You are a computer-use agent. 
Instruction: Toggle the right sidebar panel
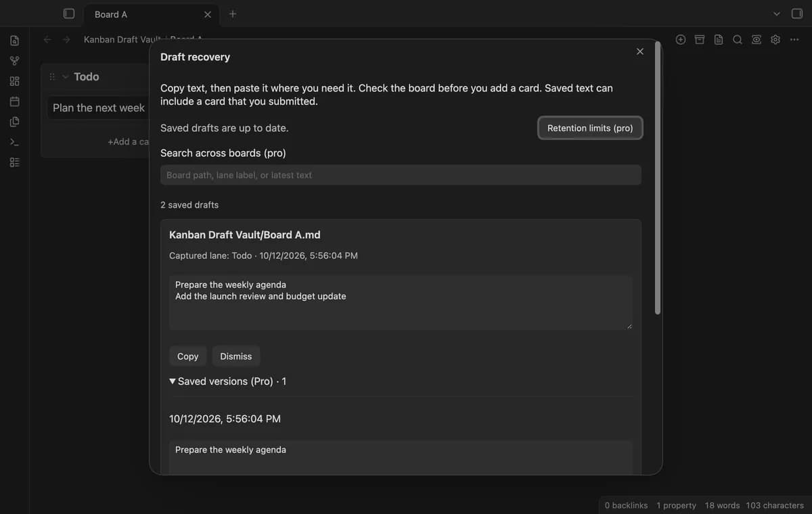pyautogui.click(x=796, y=14)
